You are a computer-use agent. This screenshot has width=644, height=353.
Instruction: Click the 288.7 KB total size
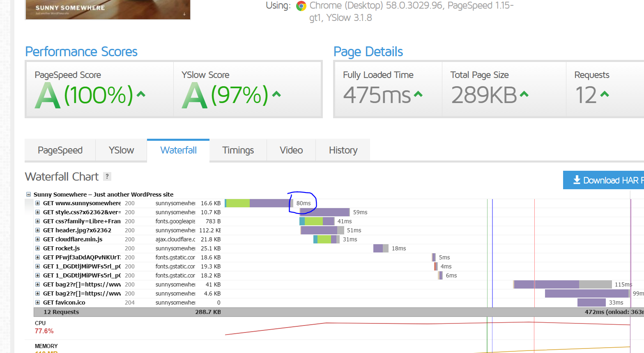tap(208, 312)
